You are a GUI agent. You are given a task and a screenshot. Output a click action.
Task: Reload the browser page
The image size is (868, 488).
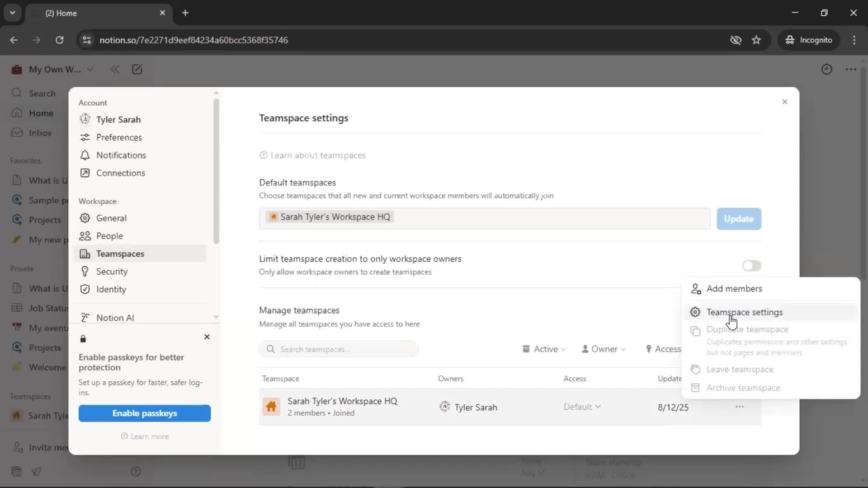[x=59, y=40]
